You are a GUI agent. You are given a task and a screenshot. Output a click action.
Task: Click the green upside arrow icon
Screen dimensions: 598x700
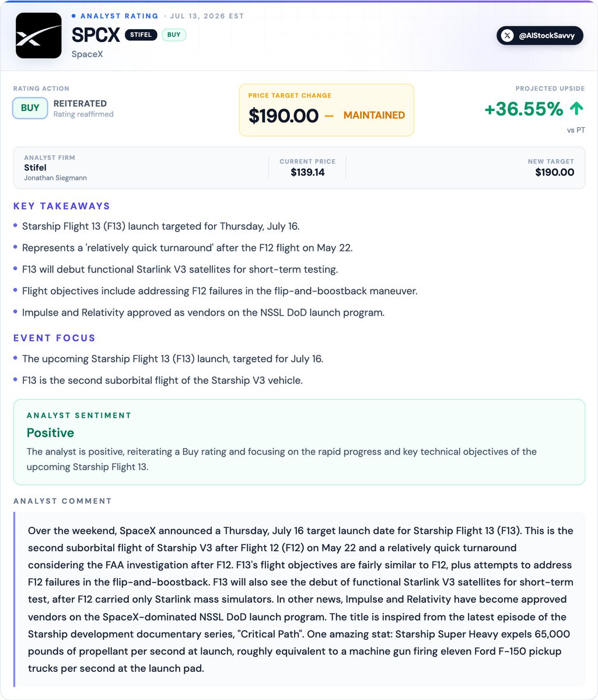coord(576,109)
